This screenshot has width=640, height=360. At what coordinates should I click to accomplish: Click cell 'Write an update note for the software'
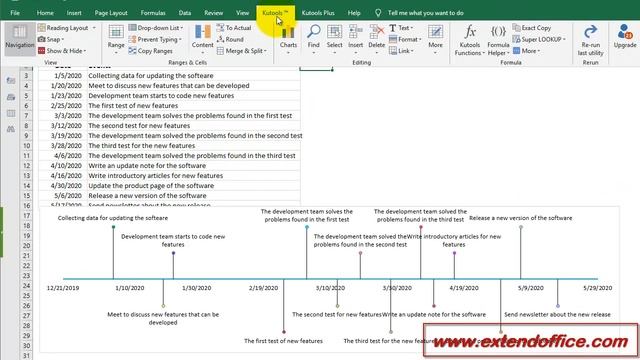[x=193, y=166]
